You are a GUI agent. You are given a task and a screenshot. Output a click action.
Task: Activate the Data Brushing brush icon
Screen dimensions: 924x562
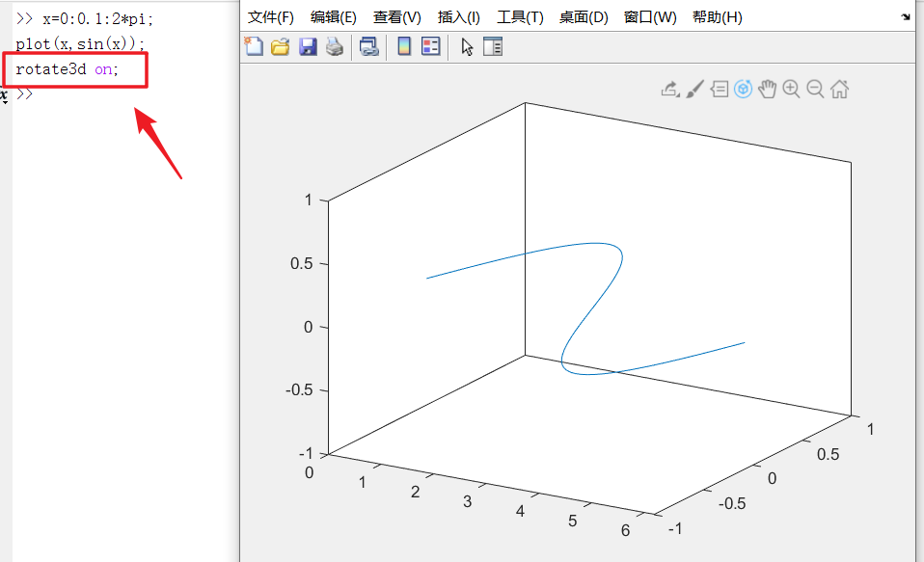(694, 89)
